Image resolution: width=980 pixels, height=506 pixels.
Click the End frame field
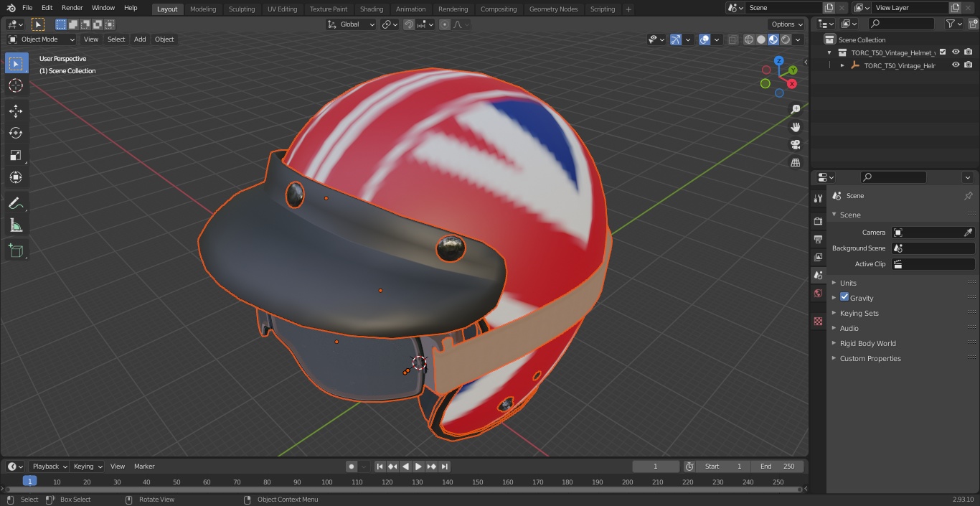(778, 467)
